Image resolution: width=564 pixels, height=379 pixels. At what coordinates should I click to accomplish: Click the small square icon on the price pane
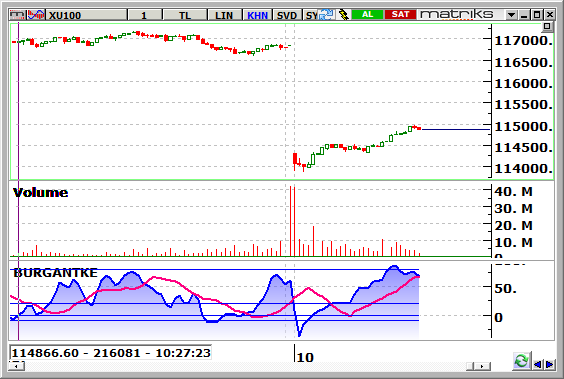[547, 26]
